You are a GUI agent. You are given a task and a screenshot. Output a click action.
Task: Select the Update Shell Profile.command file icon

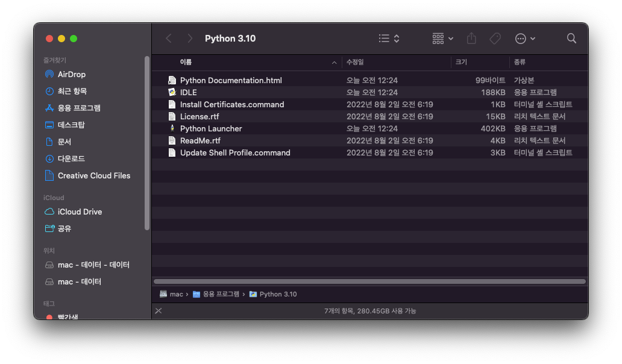pyautogui.click(x=172, y=152)
